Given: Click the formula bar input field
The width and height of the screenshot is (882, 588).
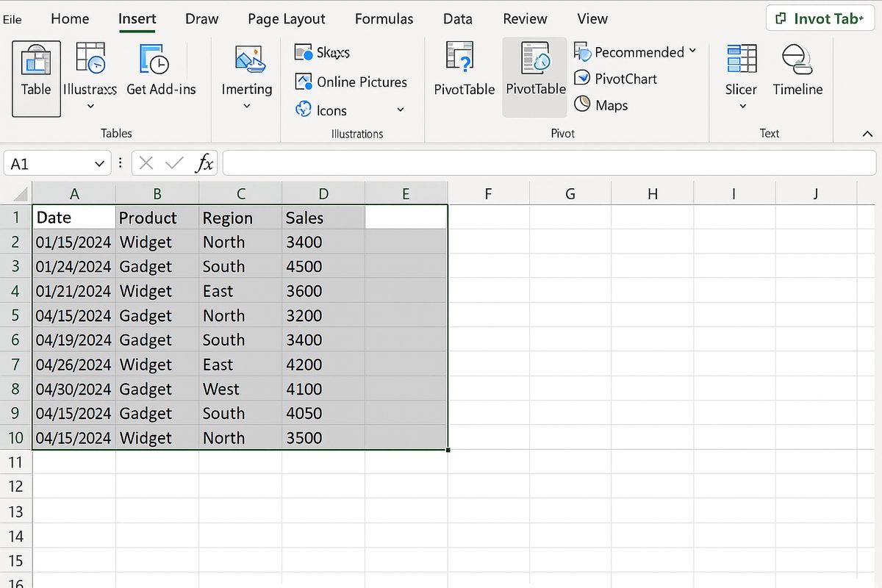Looking at the screenshot, I should 549,163.
